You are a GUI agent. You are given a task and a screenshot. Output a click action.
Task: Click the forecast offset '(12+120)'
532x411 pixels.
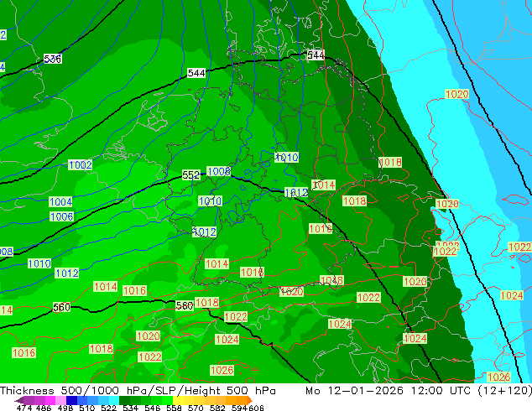click(505, 391)
